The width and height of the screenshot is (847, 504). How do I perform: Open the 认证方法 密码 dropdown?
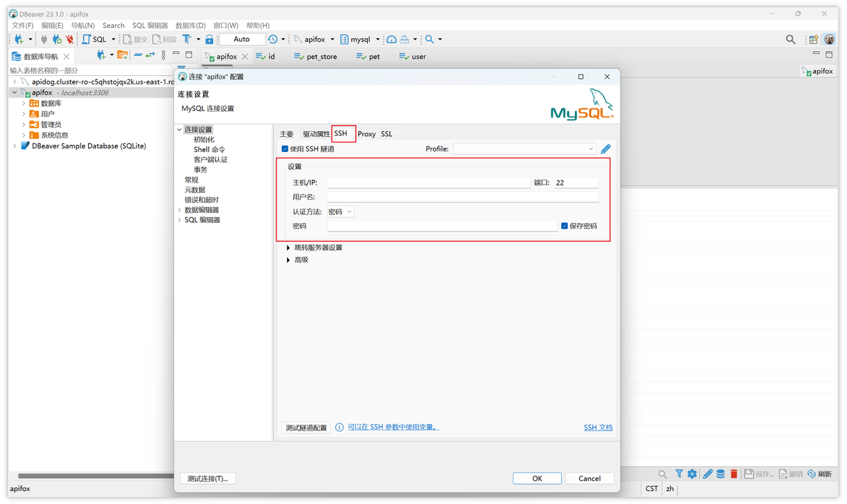(340, 212)
